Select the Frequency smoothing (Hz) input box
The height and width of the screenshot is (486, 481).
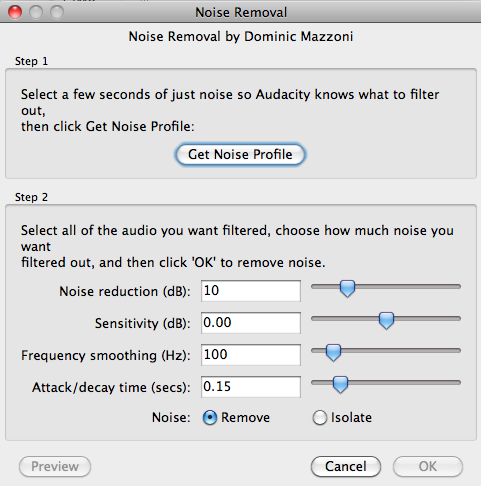coord(251,355)
